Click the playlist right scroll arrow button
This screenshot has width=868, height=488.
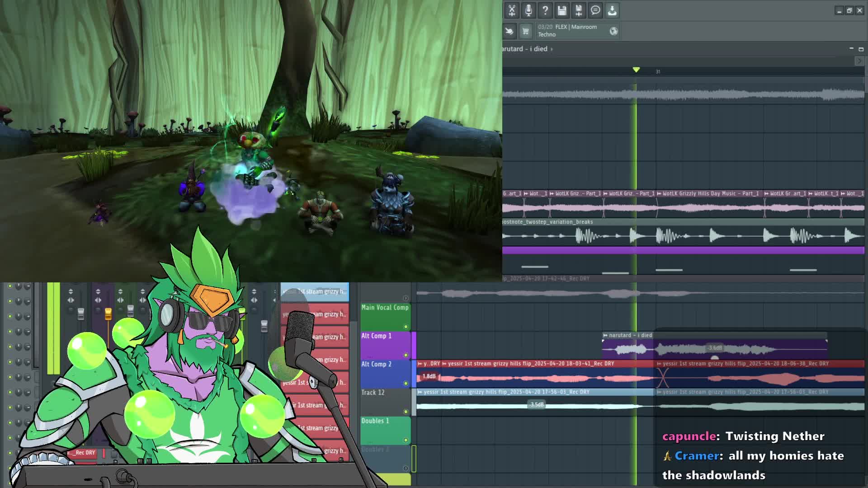tap(859, 61)
